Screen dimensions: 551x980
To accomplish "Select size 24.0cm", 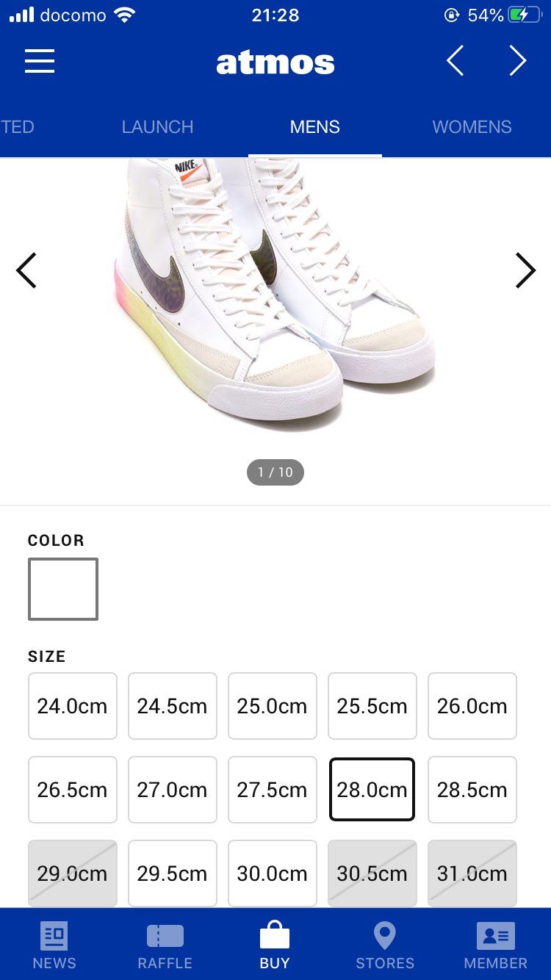I will click(73, 705).
